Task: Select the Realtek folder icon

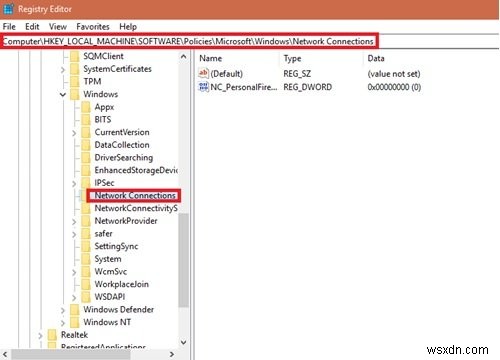Action: pos(52,335)
